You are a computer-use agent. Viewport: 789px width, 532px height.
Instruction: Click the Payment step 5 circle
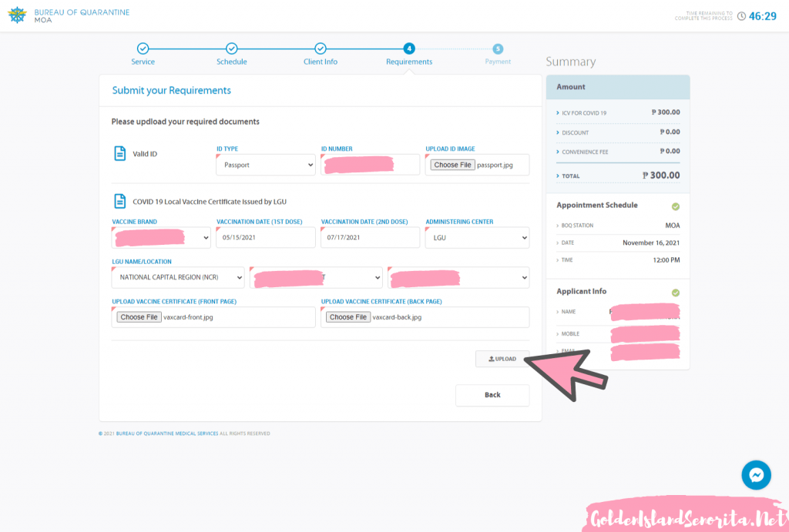[x=498, y=49]
